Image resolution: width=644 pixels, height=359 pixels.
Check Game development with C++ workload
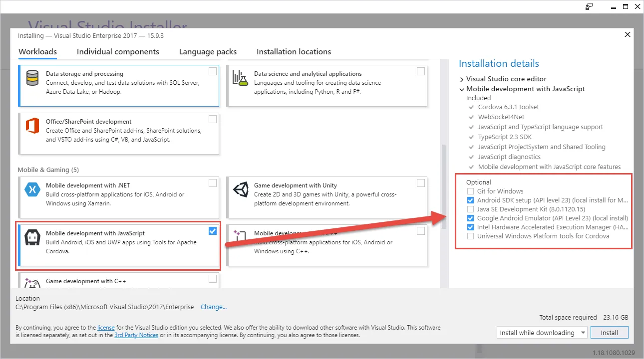click(x=213, y=279)
